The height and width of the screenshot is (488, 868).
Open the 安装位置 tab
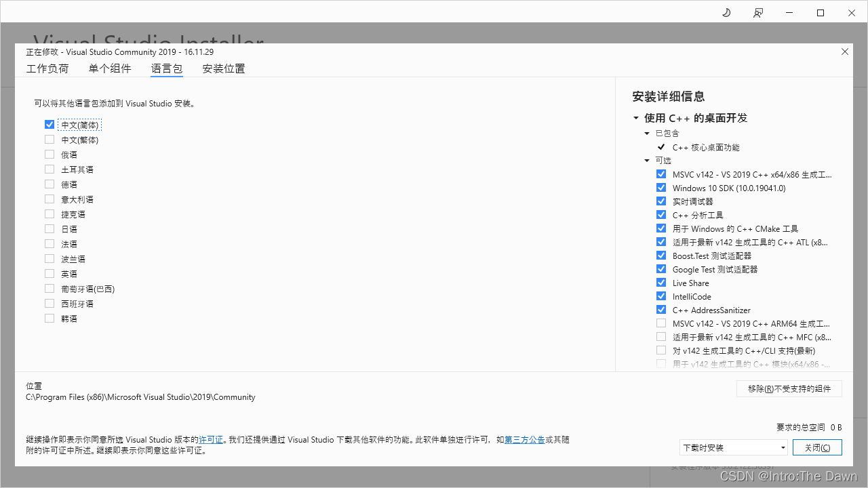point(224,68)
